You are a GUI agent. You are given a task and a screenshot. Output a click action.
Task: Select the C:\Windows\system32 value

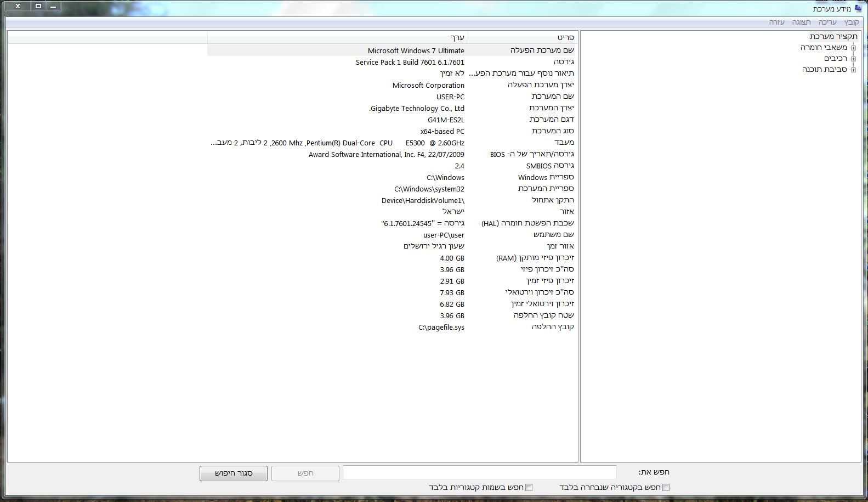point(429,189)
